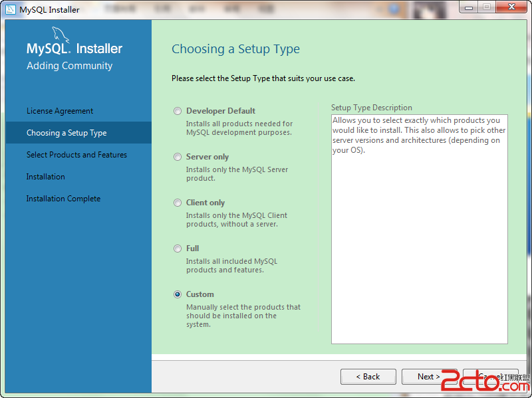
Task: Select the Server only radio button
Action: [x=178, y=157]
